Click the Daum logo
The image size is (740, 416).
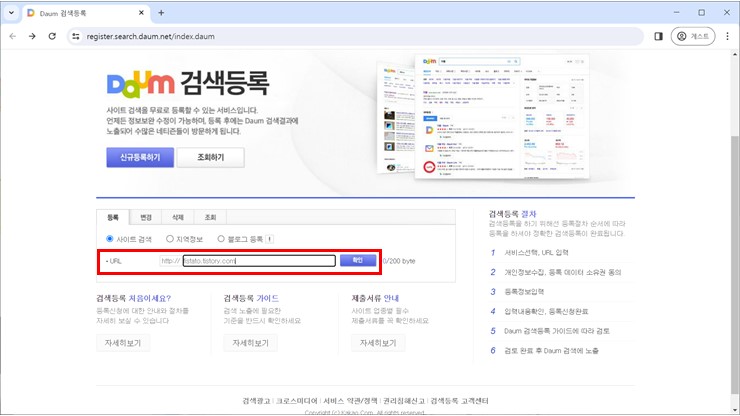pyautogui.click(x=140, y=84)
